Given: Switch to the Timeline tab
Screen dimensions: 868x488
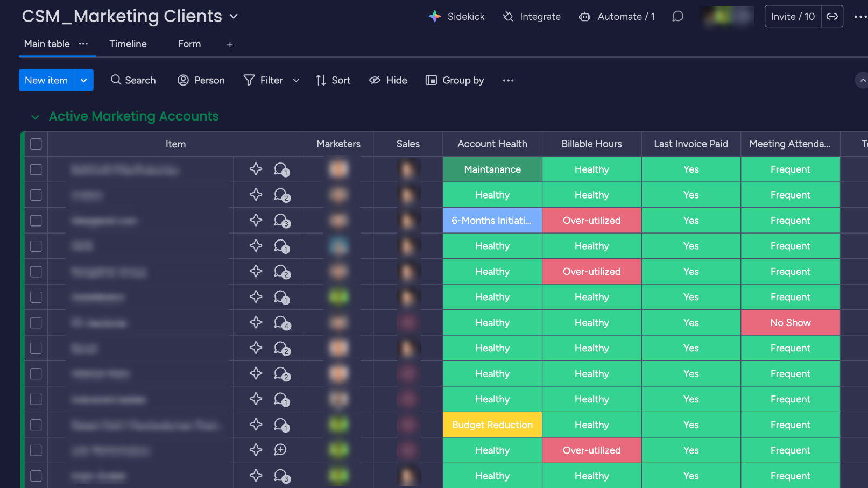Looking at the screenshot, I should (x=128, y=44).
